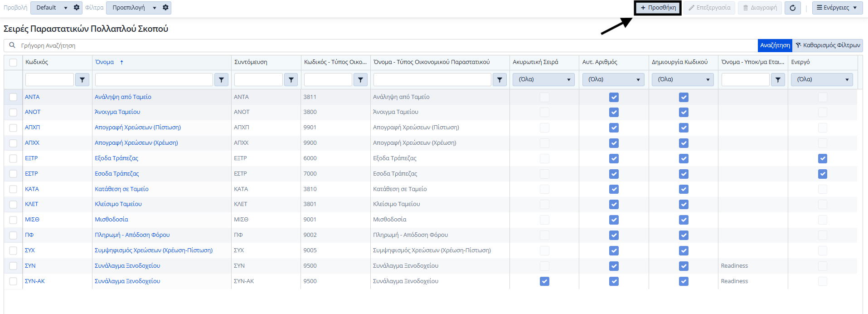Click the Ακυρωτική Σειρά column header
Screen dimensions: 868x314
(535, 62)
